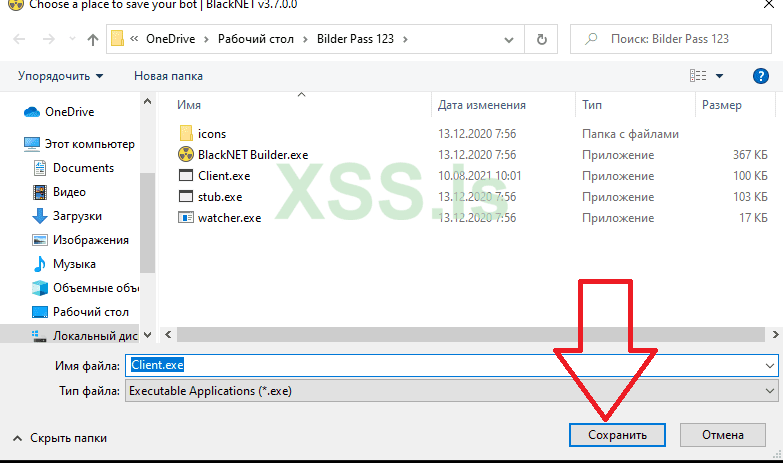This screenshot has width=783, height=463.
Task: Create a new folder with Новая папка
Action: pos(168,76)
